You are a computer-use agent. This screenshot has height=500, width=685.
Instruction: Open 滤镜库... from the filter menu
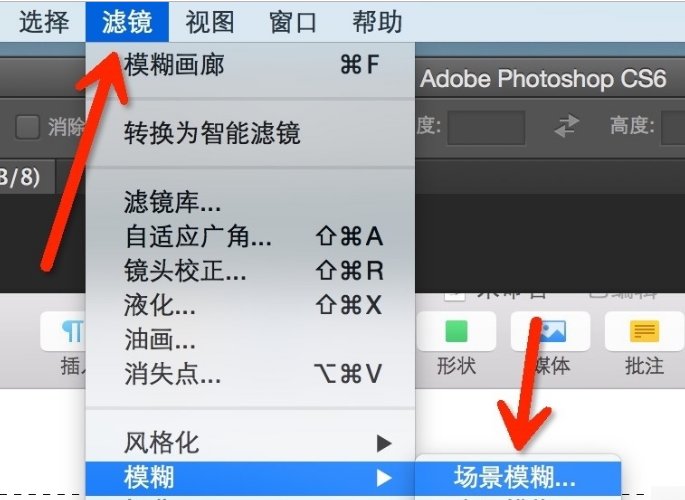point(250,202)
